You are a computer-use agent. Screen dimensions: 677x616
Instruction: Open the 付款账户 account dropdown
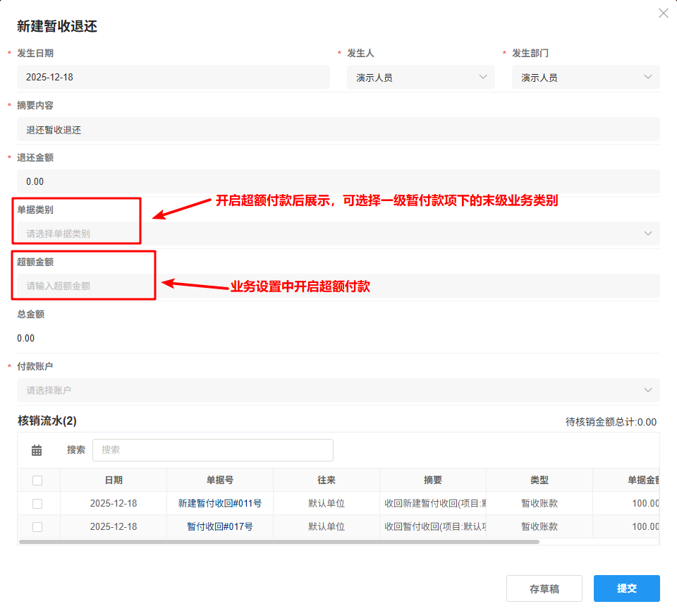click(x=648, y=389)
